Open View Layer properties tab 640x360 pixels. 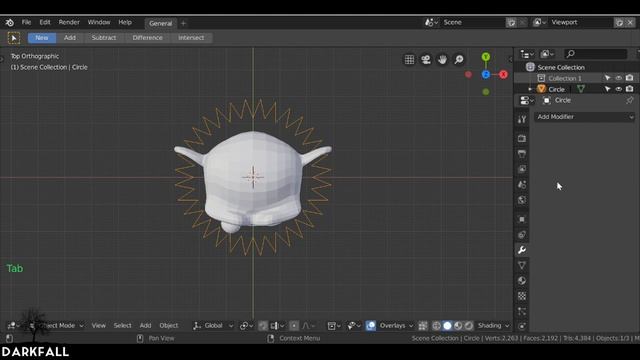click(x=522, y=169)
